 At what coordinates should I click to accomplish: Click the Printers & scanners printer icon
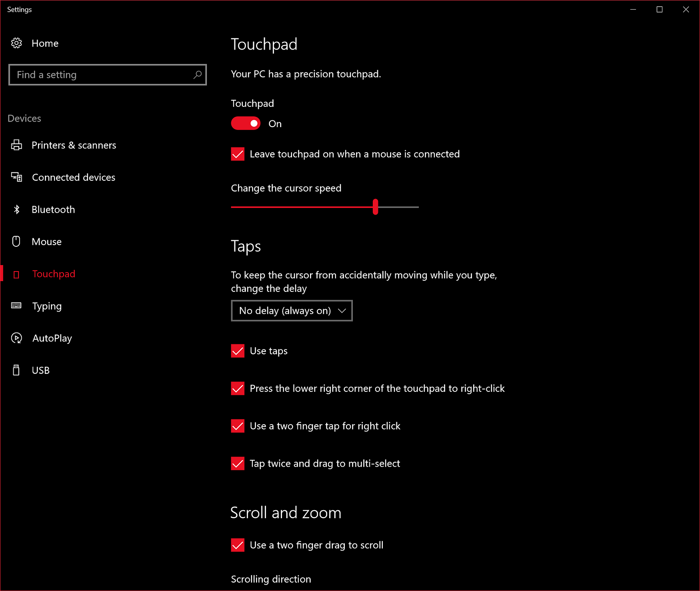pyautogui.click(x=16, y=145)
